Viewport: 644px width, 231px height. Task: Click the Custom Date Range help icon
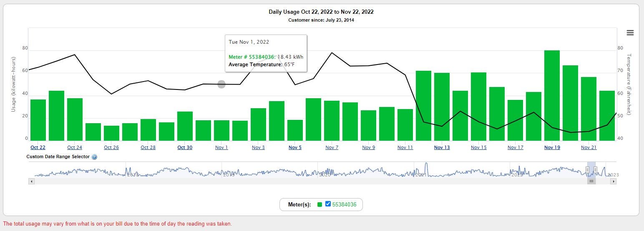tap(94, 157)
